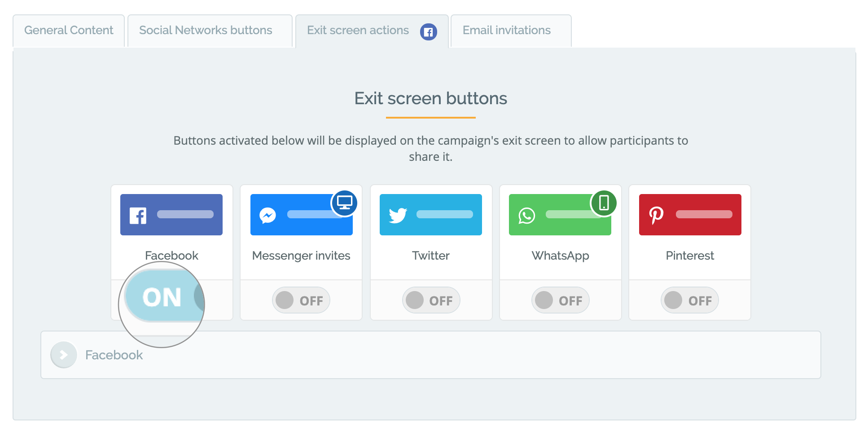868x433 pixels.
Task: Select the Exit screen actions tab
Action: point(372,31)
